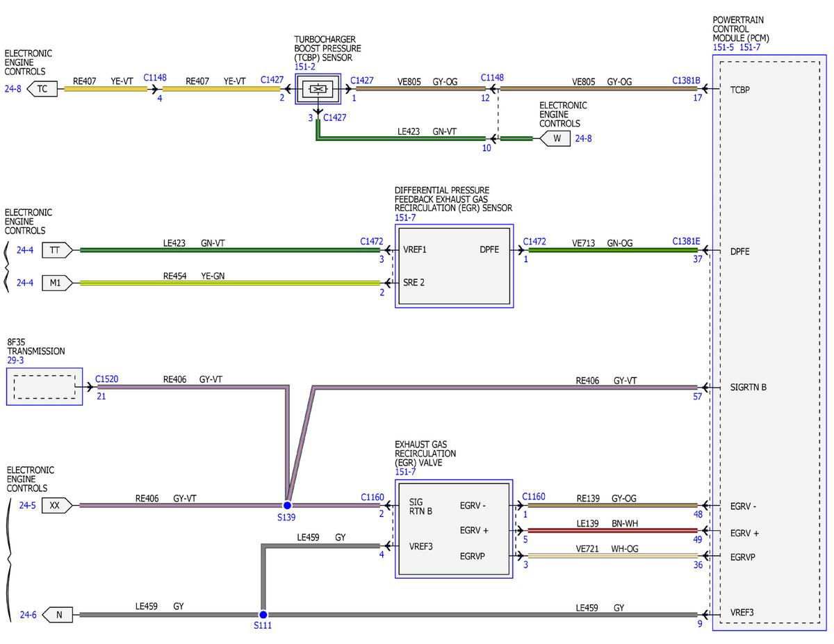Click the POWERTRAIN CONTROL MODULE (PCM) title
The image size is (834, 644).
click(742, 28)
